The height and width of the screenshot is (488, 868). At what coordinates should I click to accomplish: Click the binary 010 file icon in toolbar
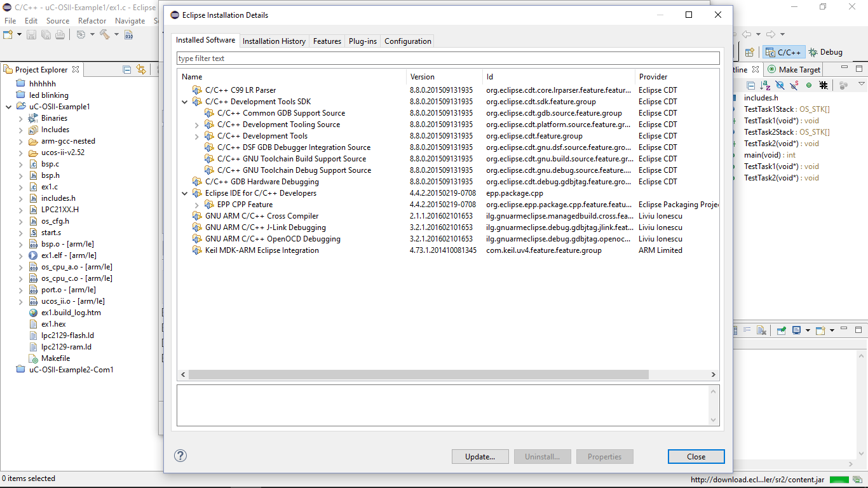point(128,34)
